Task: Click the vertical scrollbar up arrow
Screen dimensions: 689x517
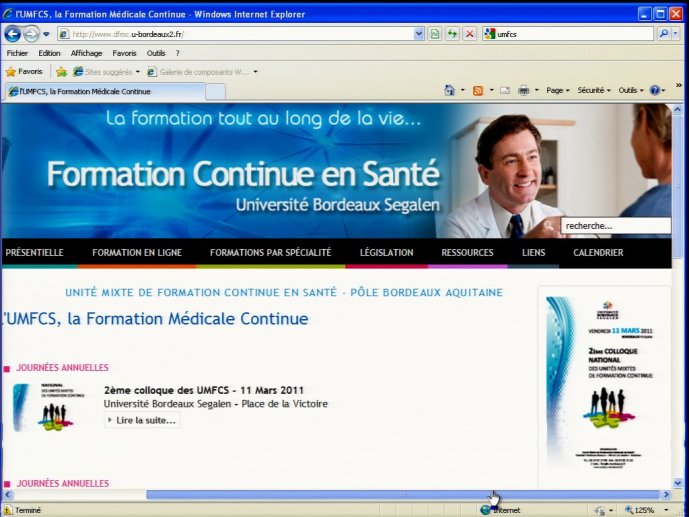Action: pos(677,108)
